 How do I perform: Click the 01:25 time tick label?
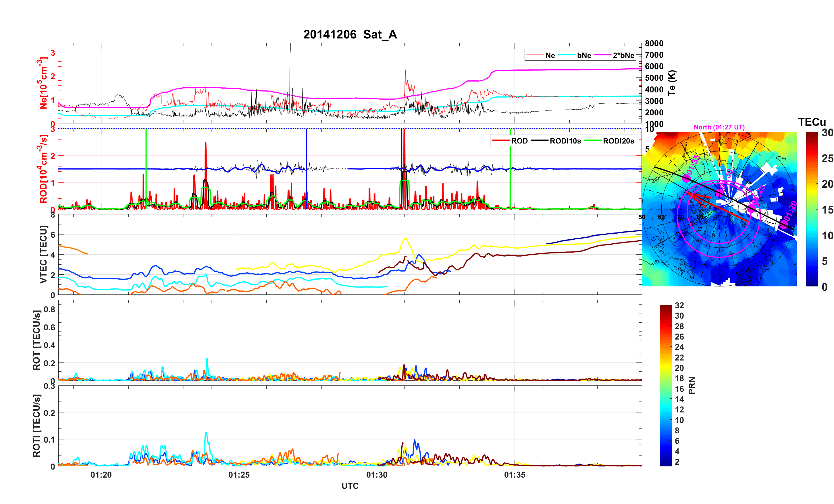click(x=239, y=474)
